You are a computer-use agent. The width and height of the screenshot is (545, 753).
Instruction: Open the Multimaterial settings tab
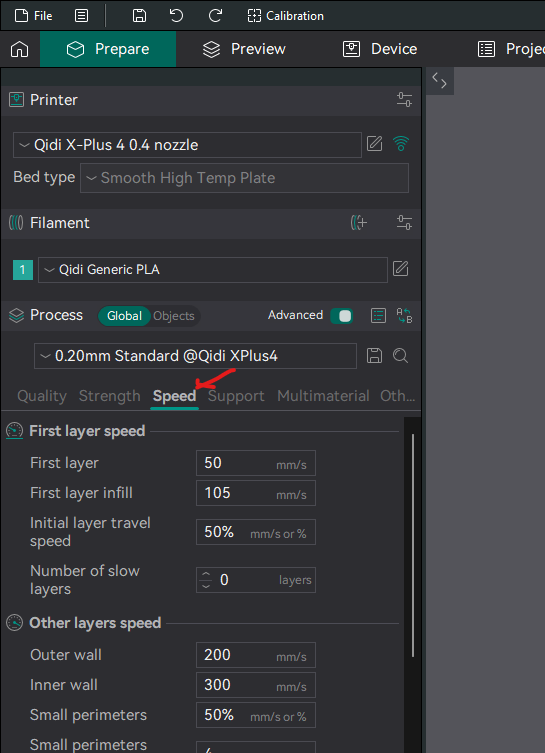323,396
